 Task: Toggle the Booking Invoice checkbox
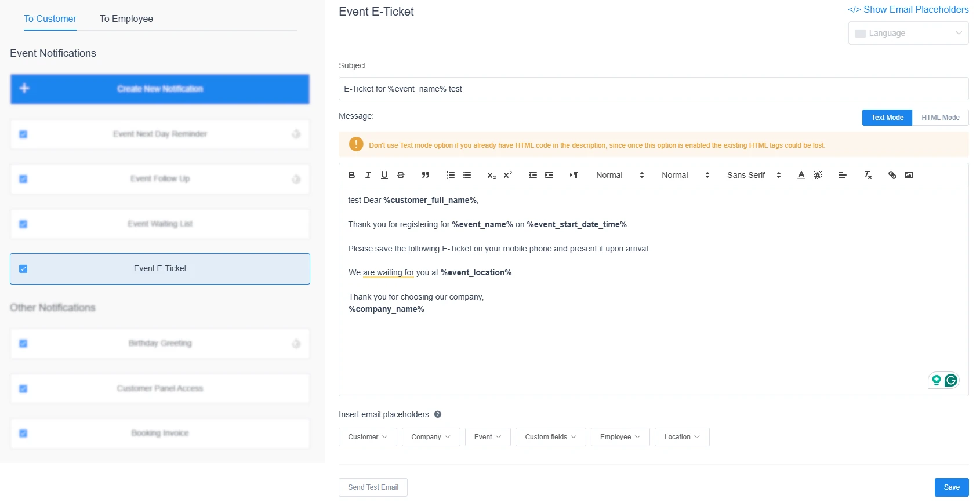[x=23, y=433]
